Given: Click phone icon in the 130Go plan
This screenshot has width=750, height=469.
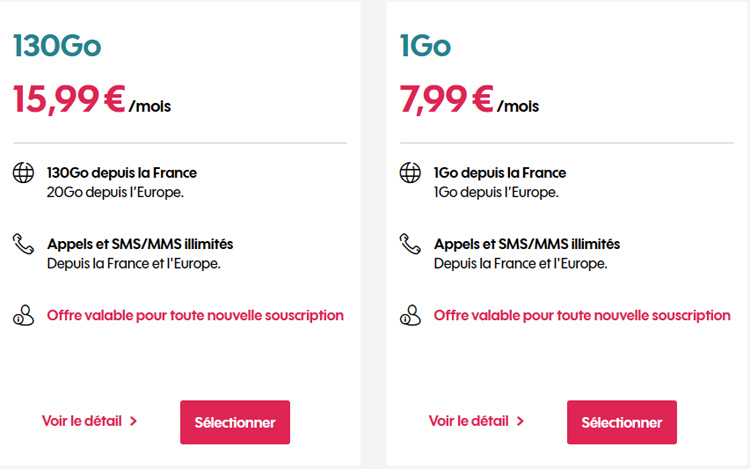Looking at the screenshot, I should 23,244.
